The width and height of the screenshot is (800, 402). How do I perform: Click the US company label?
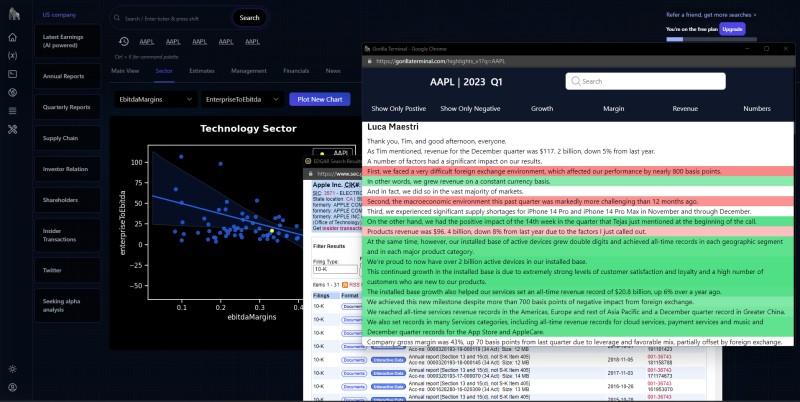click(59, 15)
